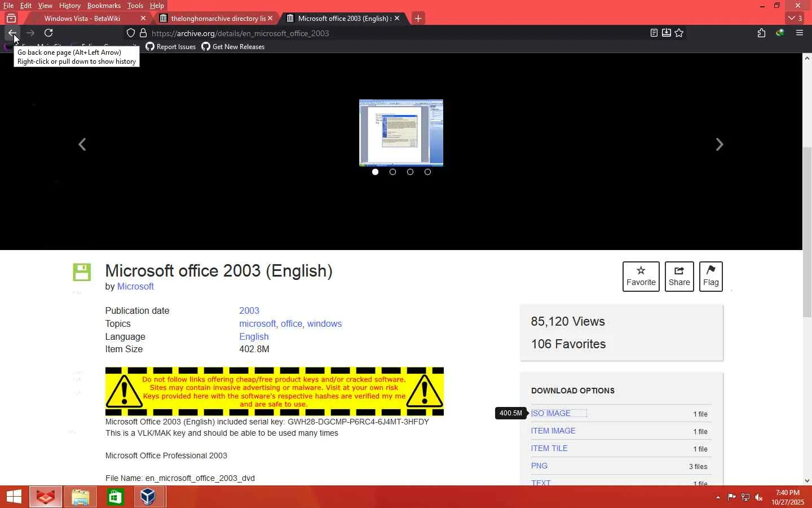Open the Report Issues bookmark
Image resolution: width=812 pixels, height=508 pixels.
(171, 47)
